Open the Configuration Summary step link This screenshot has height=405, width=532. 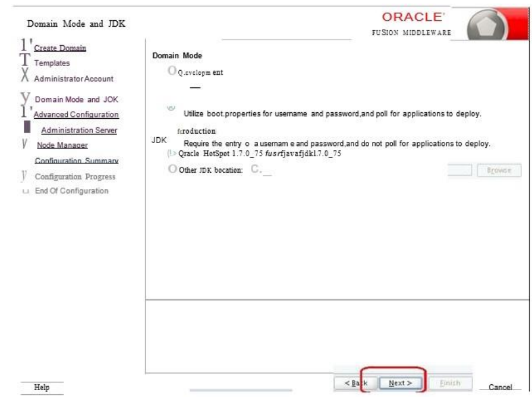tap(77, 161)
